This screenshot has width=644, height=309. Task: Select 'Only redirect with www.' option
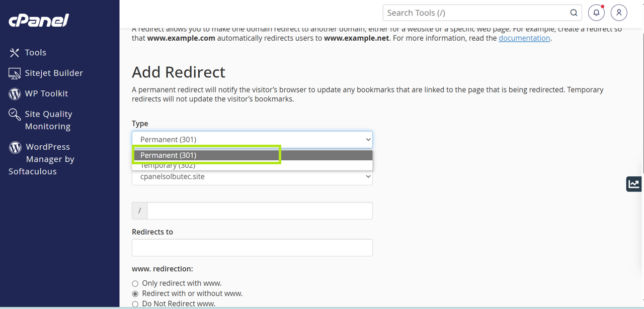pyautogui.click(x=135, y=283)
